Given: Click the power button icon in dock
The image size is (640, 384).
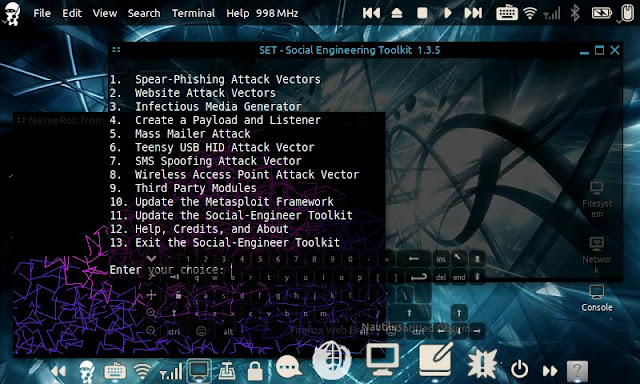Looking at the screenshot, I should [x=520, y=369].
